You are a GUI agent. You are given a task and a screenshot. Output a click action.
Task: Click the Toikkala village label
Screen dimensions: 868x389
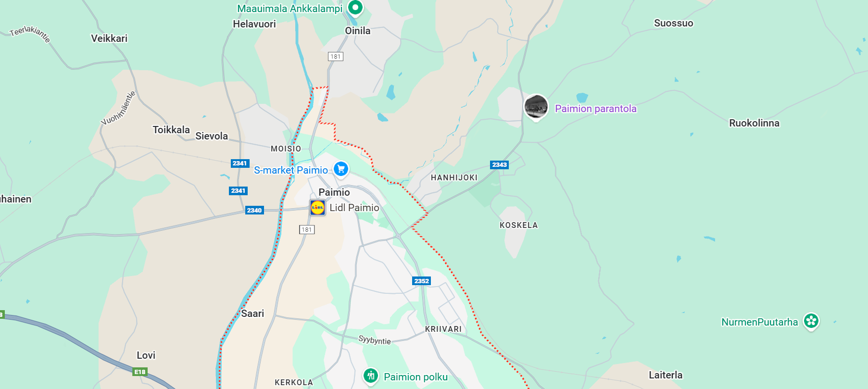tap(171, 130)
